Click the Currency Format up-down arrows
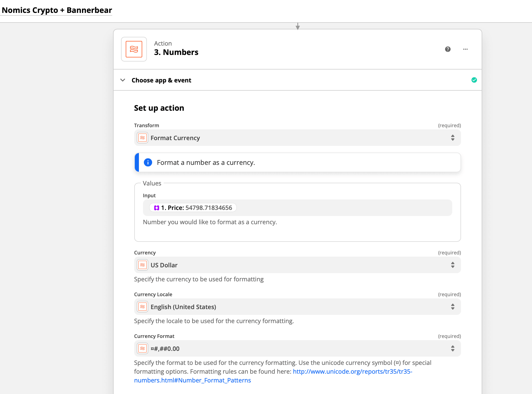532x394 pixels. [453, 348]
